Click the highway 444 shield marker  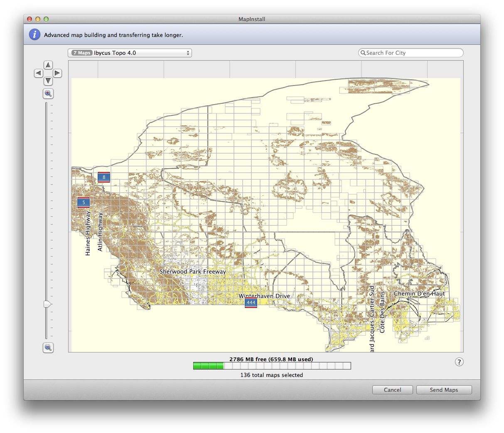point(251,303)
